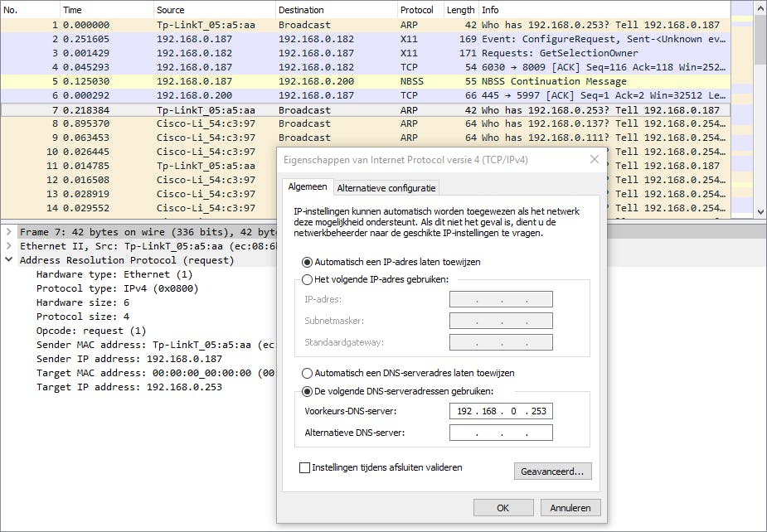Select automatic IP address assignment radio button

[307, 262]
